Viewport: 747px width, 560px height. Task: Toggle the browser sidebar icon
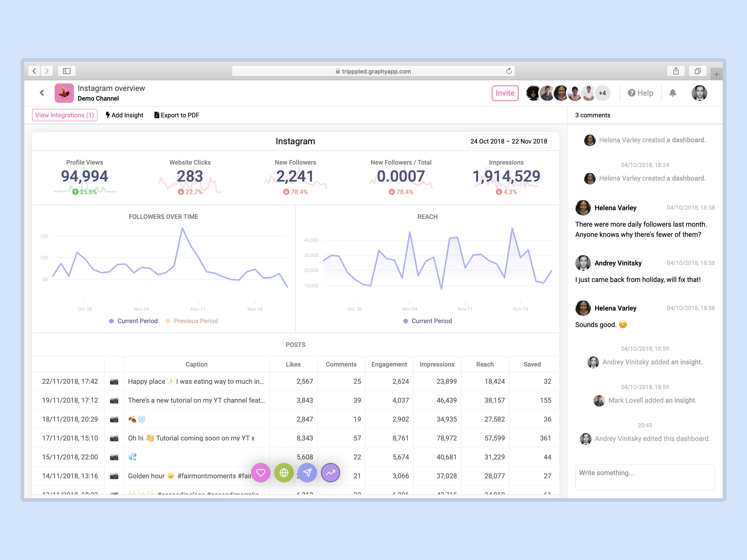(x=66, y=71)
